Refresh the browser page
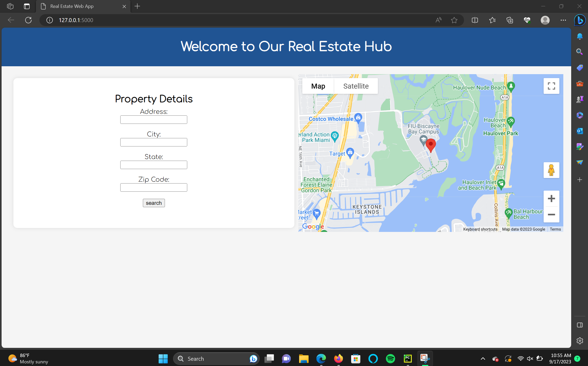 tap(28, 20)
